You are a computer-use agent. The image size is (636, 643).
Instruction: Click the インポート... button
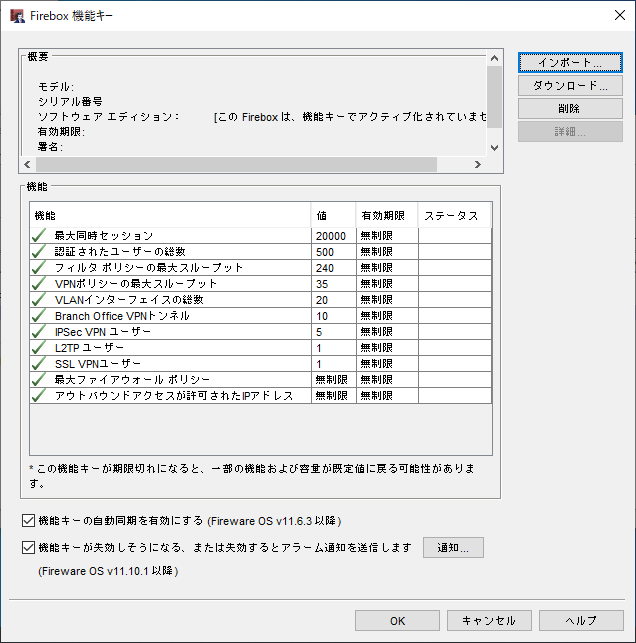coord(570,62)
